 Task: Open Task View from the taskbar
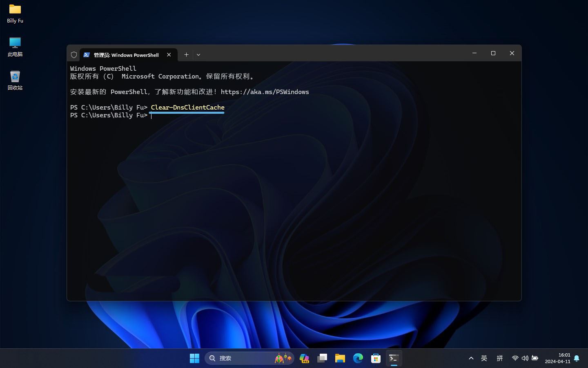322,358
